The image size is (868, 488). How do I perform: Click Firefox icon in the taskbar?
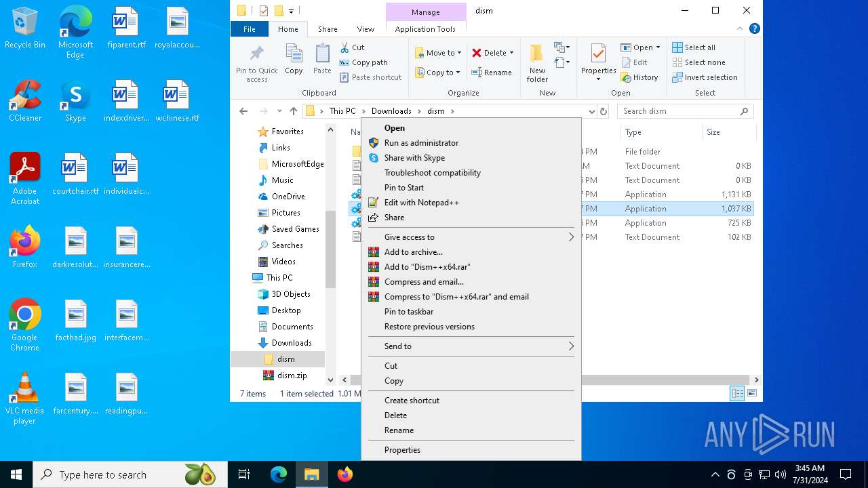[345, 474]
